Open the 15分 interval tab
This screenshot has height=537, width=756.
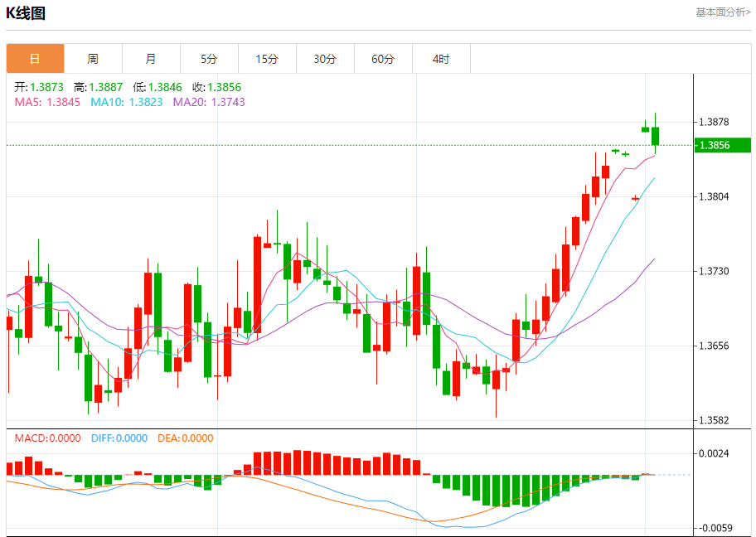267,59
